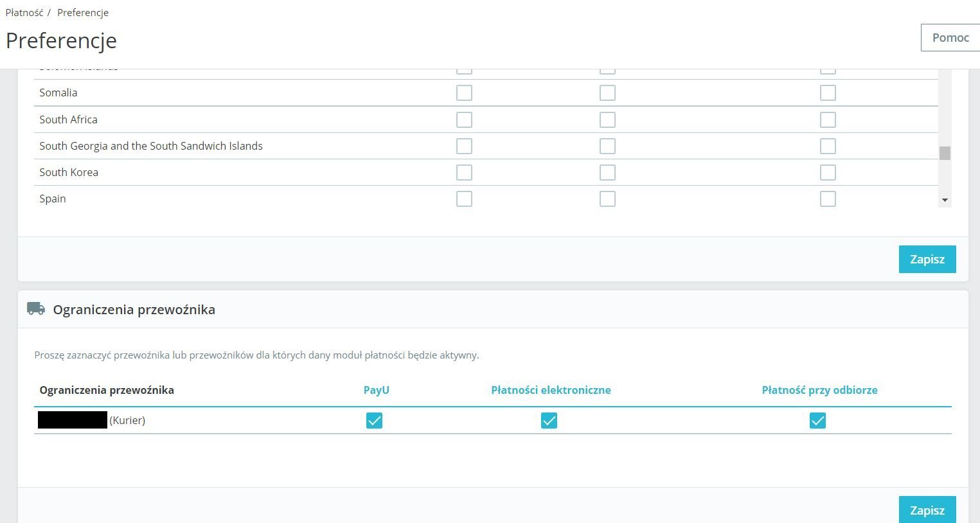
Task: Click the country list scroll-down arrow
Action: point(945,200)
